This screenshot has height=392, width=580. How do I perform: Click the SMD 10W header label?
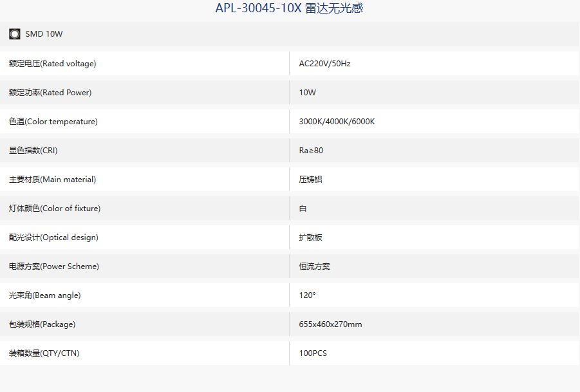click(x=44, y=34)
